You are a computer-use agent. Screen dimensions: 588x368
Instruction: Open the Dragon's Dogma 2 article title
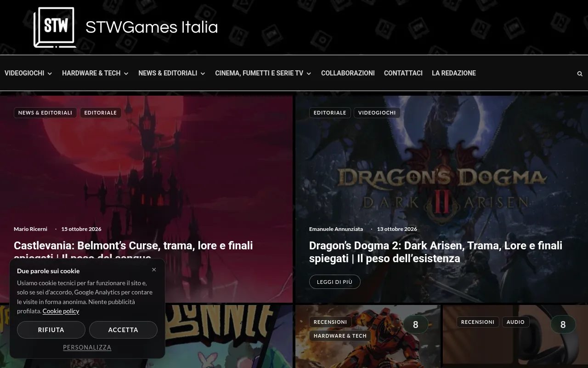[x=435, y=252]
